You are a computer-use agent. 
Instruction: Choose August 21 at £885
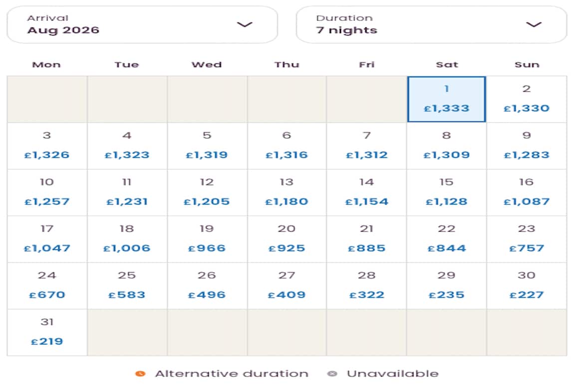click(x=367, y=239)
